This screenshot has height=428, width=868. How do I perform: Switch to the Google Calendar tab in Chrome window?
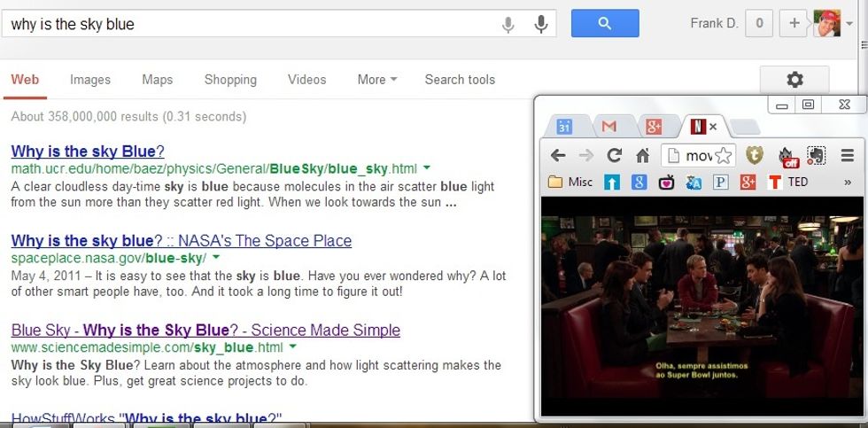pos(563,127)
